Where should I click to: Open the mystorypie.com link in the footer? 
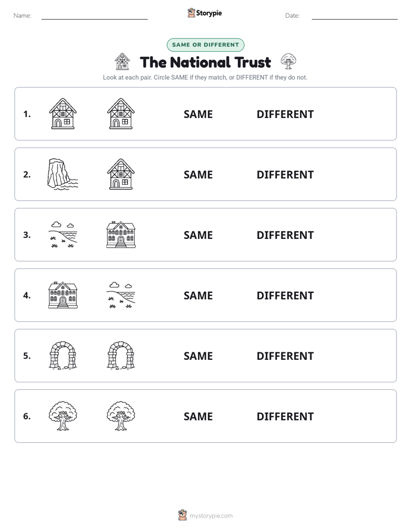211,516
